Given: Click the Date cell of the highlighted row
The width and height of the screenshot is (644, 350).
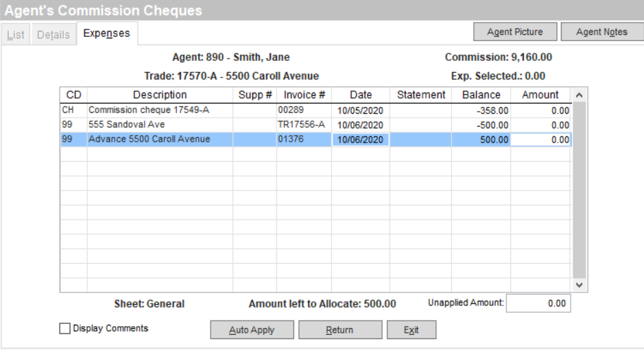Looking at the screenshot, I should (x=360, y=140).
